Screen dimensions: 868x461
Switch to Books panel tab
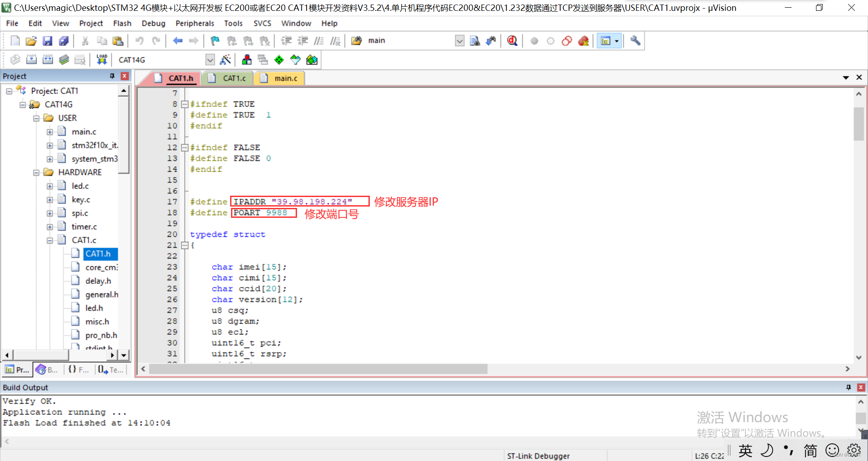point(47,370)
